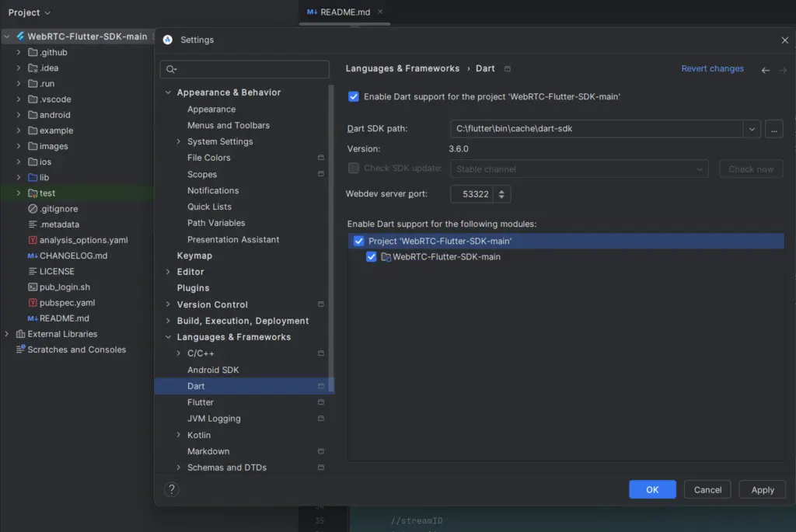Uncheck Project 'WebRTC-Flutter-SDK-main' module checkbox
796x532 pixels.
(358, 241)
